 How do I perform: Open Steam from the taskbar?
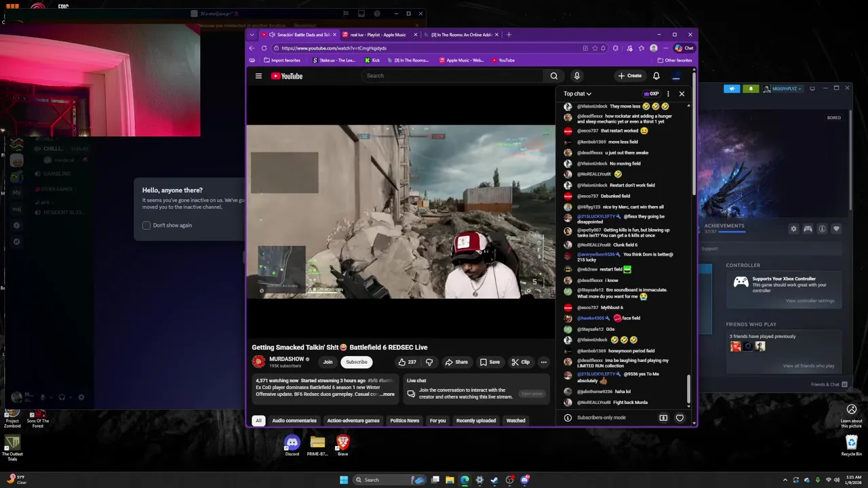[x=494, y=480]
